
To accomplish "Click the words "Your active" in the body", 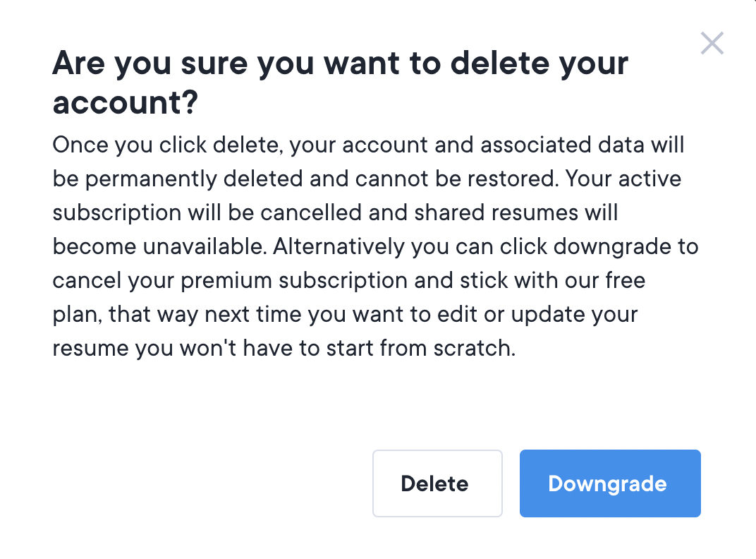I will (x=625, y=179).
